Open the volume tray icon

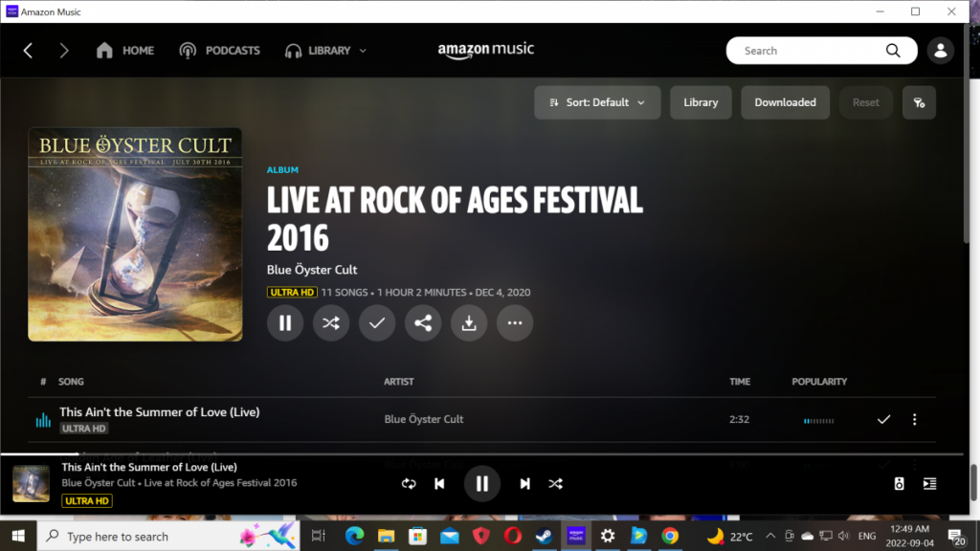coord(844,536)
